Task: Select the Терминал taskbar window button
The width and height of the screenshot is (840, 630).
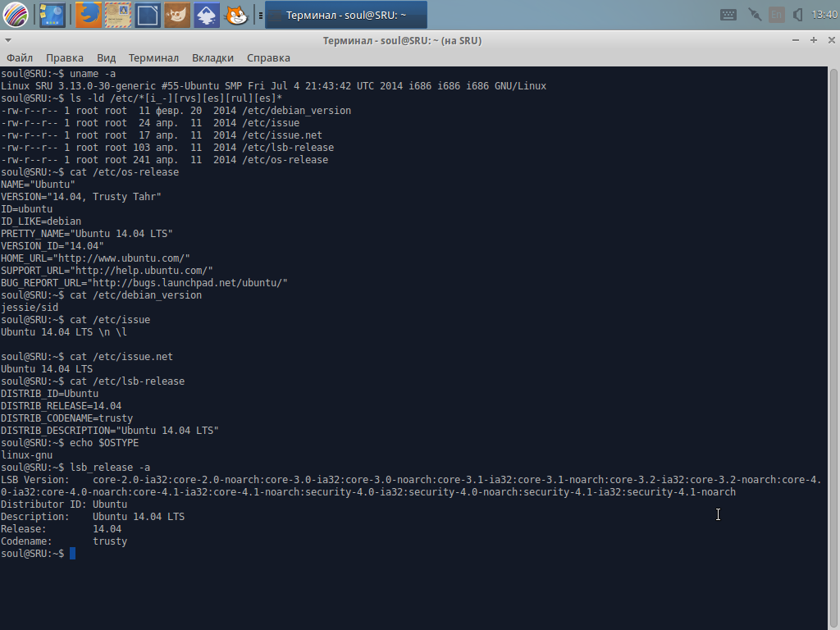Action: pyautogui.click(x=346, y=15)
